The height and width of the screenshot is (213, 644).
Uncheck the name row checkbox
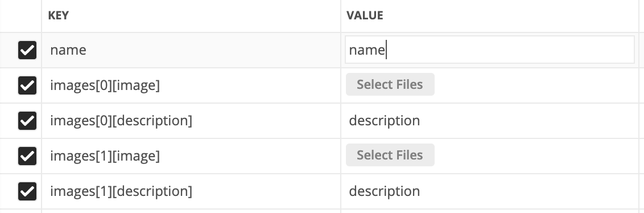(27, 50)
